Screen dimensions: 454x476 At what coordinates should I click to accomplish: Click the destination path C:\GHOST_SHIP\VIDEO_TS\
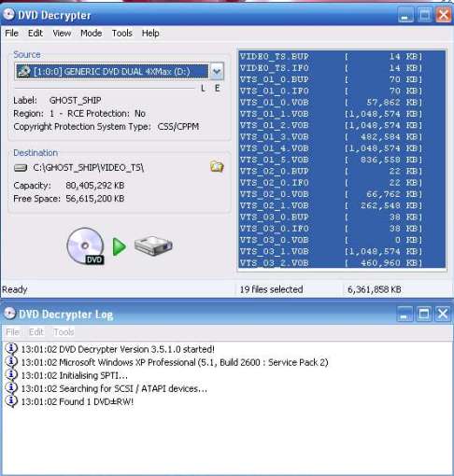pyautogui.click(x=89, y=168)
